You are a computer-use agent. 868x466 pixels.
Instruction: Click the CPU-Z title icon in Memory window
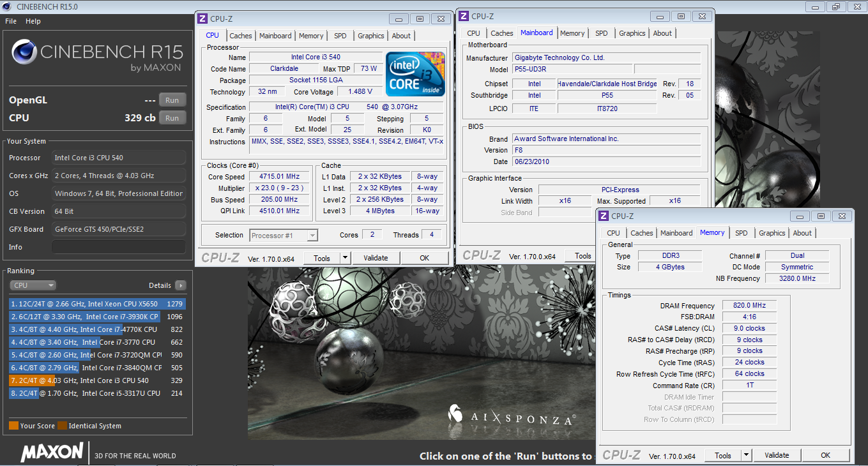[604, 216]
